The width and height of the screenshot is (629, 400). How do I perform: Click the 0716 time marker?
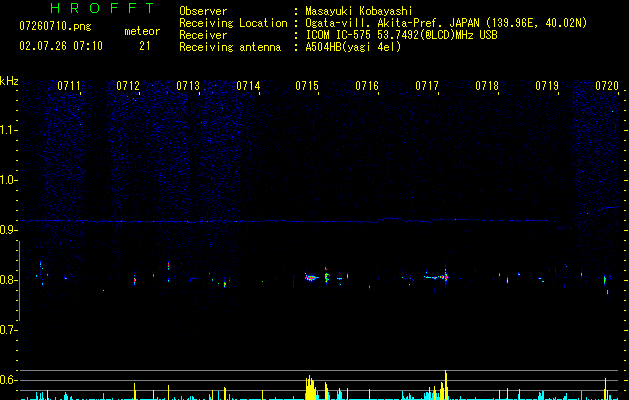367,86
